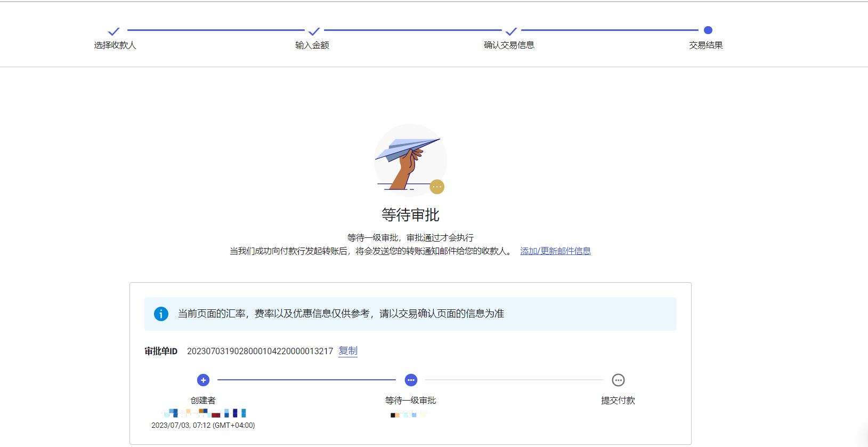Screen dimensions: 868x447
Task: Go to the 确认交易信息 step label
Action: 509,45
